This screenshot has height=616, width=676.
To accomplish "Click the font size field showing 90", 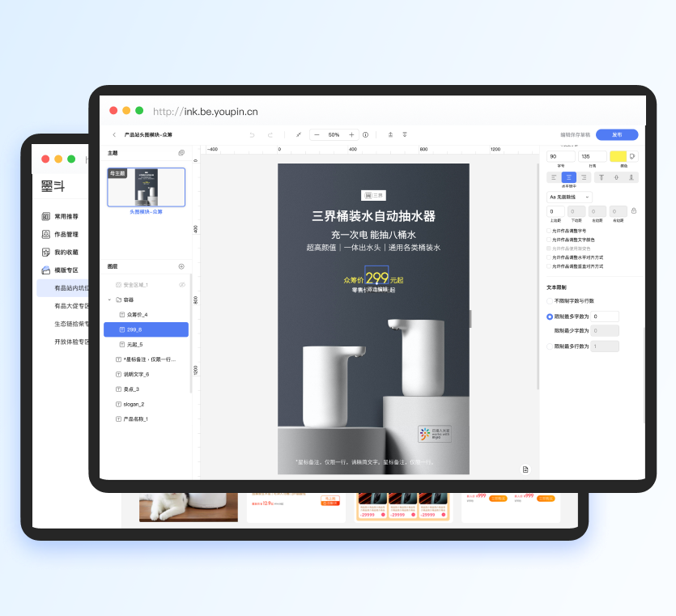I will point(561,156).
